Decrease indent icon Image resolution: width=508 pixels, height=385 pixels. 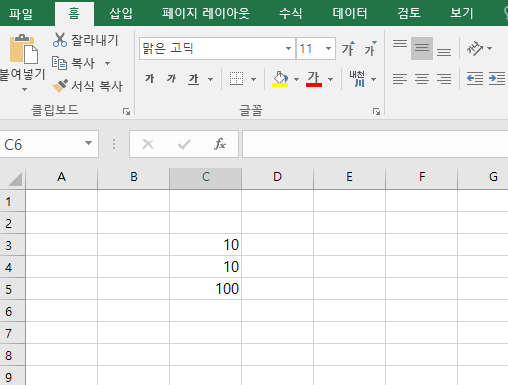475,79
